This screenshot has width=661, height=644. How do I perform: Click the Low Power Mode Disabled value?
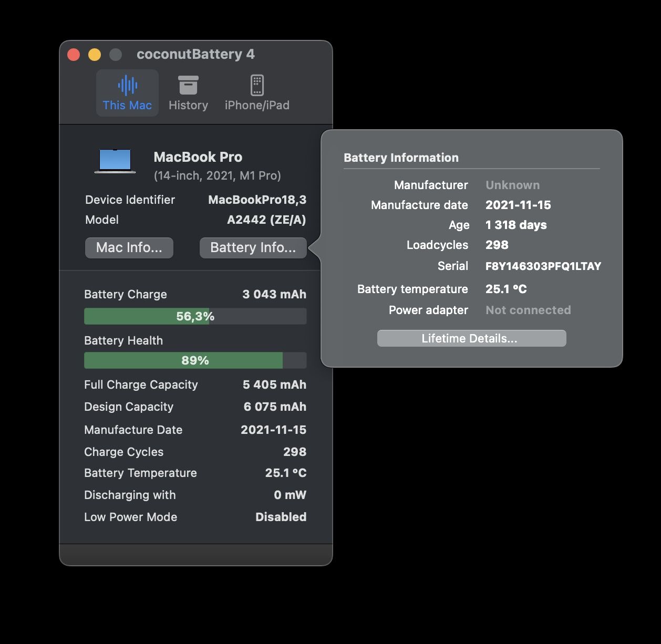point(281,517)
